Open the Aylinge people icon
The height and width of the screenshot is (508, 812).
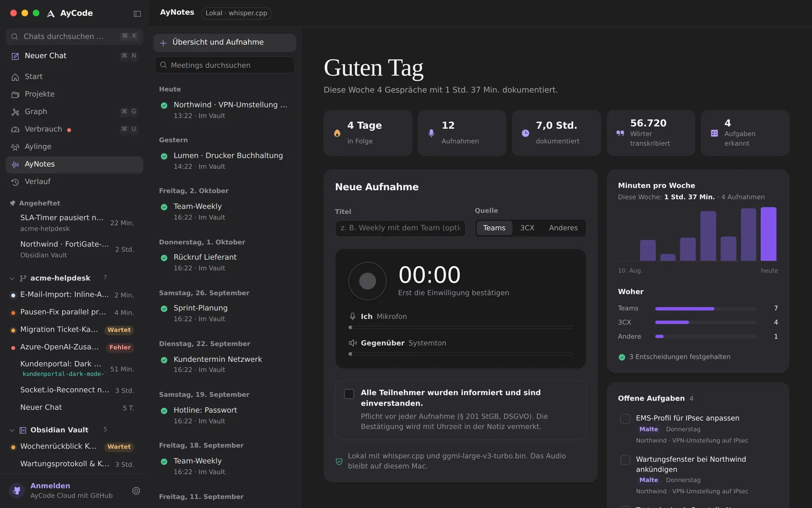coord(15,147)
